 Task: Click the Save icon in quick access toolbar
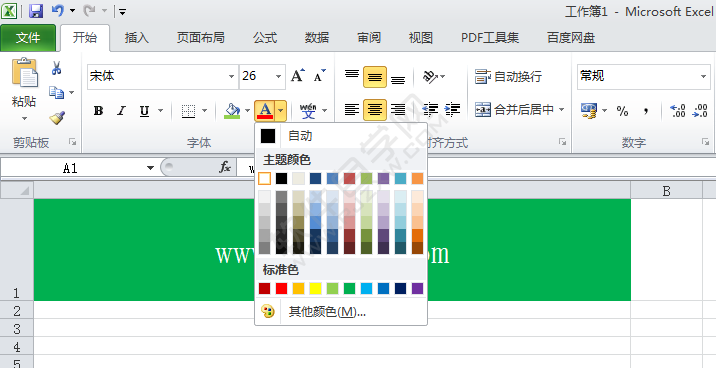tap(36, 11)
